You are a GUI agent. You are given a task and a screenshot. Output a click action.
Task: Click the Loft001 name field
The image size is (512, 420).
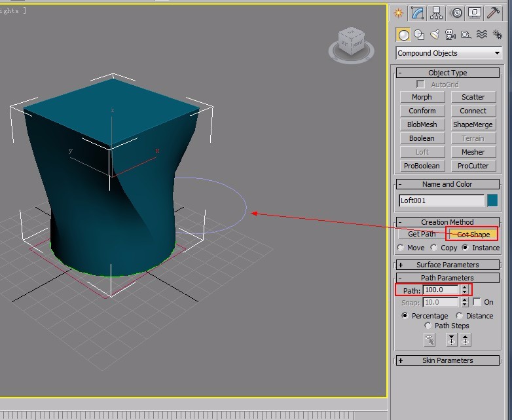(x=442, y=200)
